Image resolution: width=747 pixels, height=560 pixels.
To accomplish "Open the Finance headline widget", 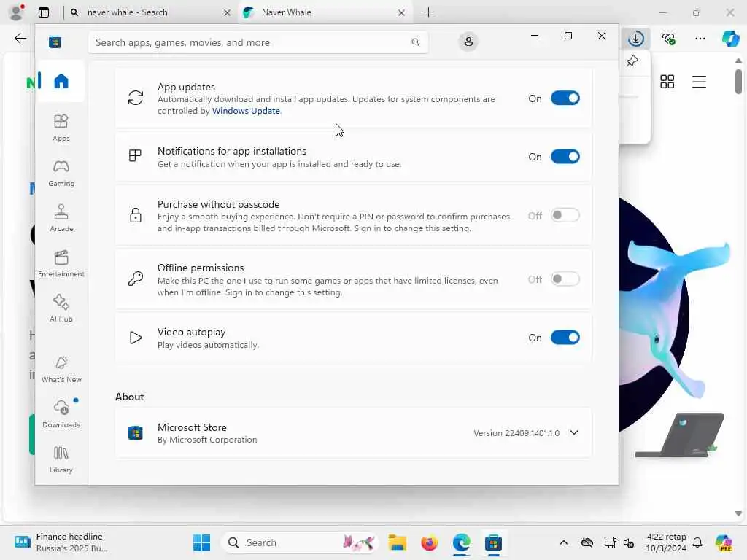I will pos(61,542).
